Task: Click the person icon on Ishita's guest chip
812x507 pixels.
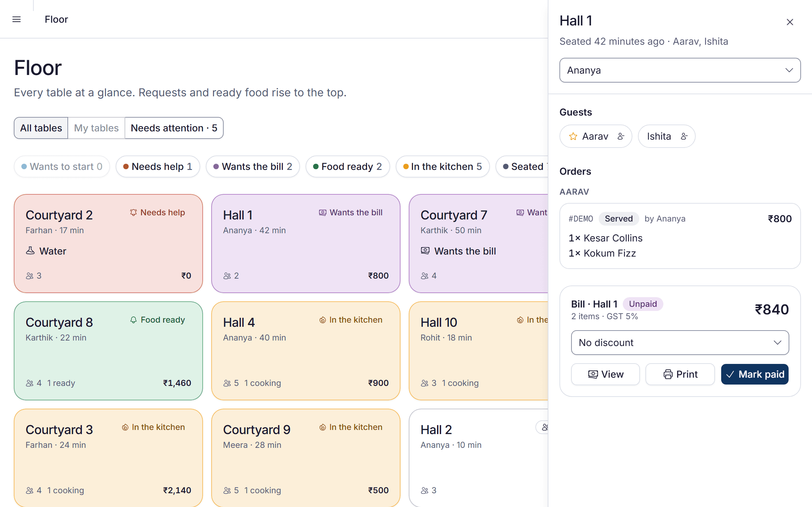Action: pos(684,136)
